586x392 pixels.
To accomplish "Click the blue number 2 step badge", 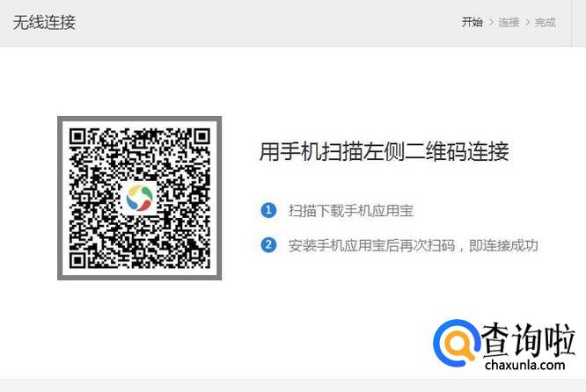I will pyautogui.click(x=268, y=245).
